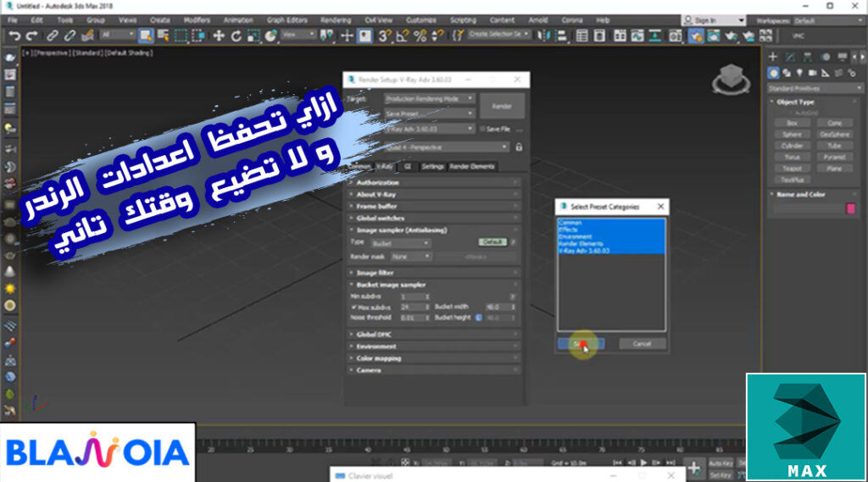
Task: Click Cancel in Select Preset Categories
Action: (x=642, y=344)
